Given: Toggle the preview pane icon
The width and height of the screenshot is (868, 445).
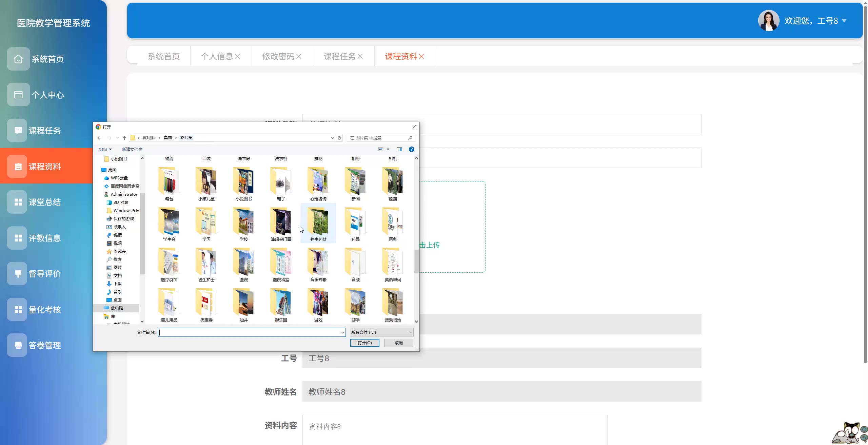Looking at the screenshot, I should tap(399, 149).
